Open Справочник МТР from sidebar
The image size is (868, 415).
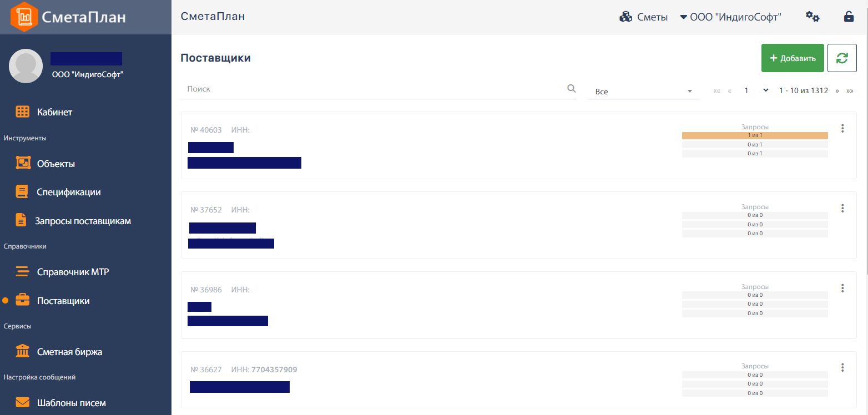[x=73, y=272]
